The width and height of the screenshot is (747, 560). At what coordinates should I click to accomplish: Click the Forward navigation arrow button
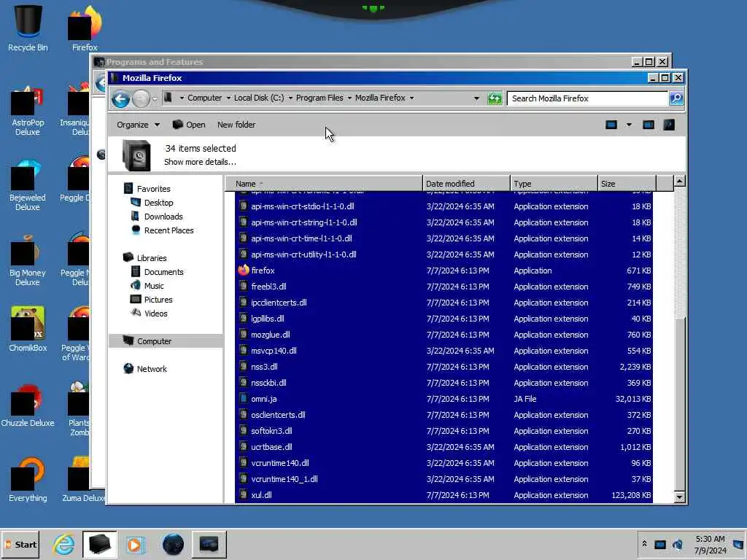(141, 99)
